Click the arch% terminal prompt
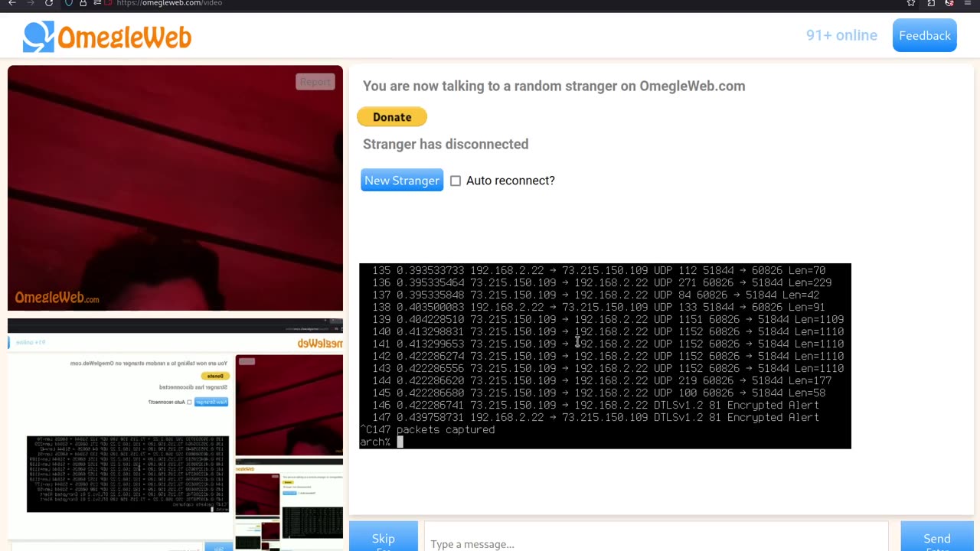This screenshot has height=551, width=980. pyautogui.click(x=375, y=442)
